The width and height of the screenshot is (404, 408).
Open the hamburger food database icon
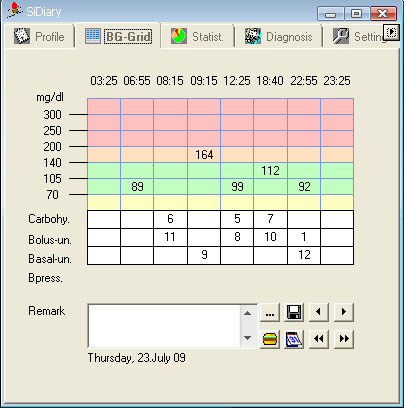tap(270, 339)
